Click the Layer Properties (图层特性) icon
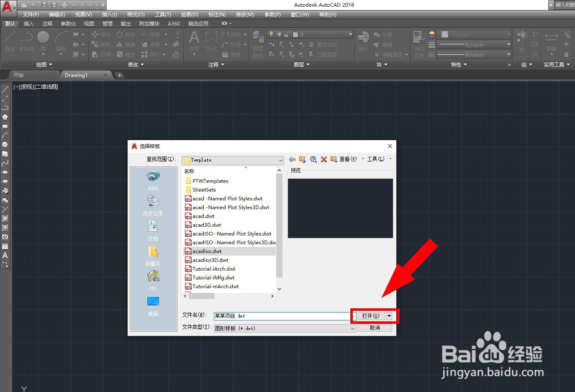This screenshot has width=575, height=392. pyautogui.click(x=258, y=44)
